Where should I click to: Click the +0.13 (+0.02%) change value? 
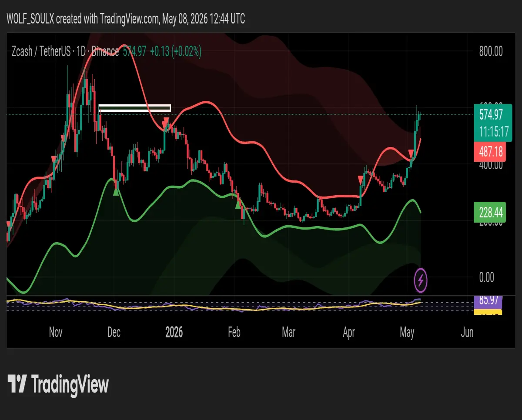175,52
